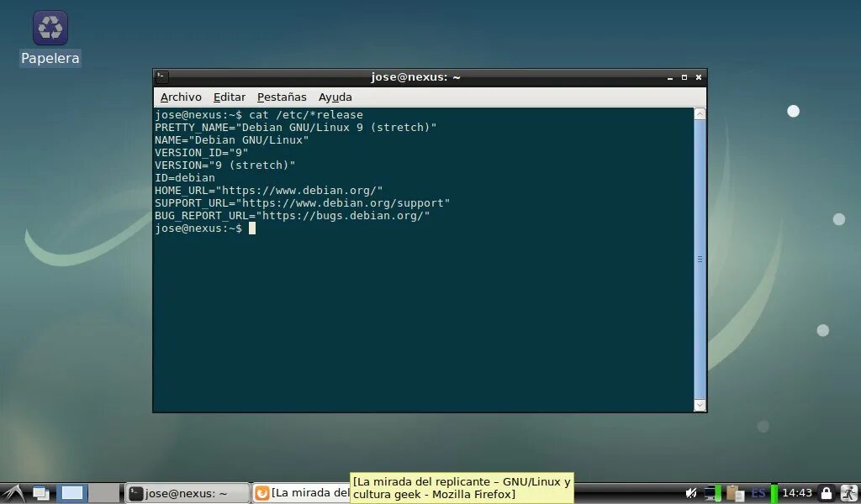
Task: Activate the jose@nexus terminal taskbar button
Action: [188, 494]
